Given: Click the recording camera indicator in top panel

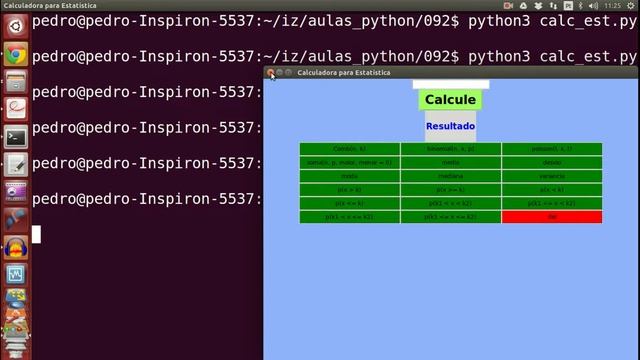Looking at the screenshot, I should click(x=508, y=6).
